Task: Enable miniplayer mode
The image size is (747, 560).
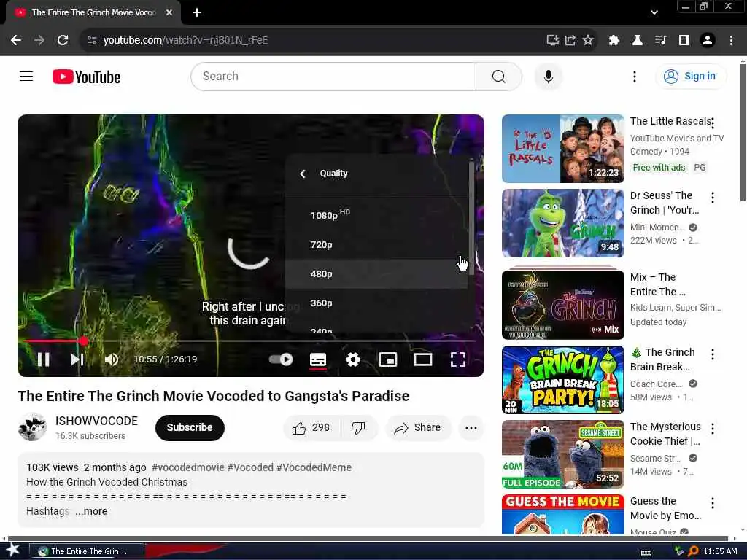Action: (x=388, y=359)
